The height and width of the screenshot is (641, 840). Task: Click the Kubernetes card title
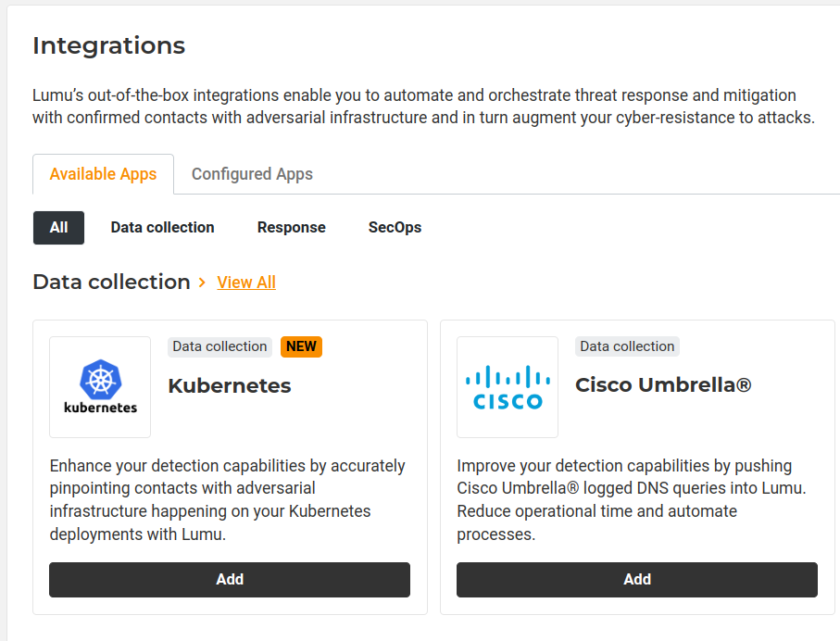click(x=230, y=385)
